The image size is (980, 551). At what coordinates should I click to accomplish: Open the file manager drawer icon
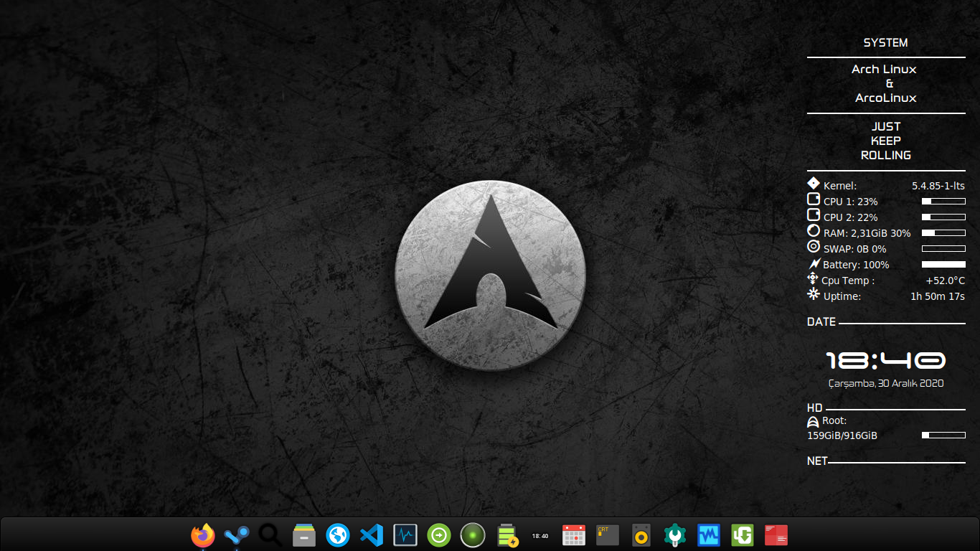(304, 535)
